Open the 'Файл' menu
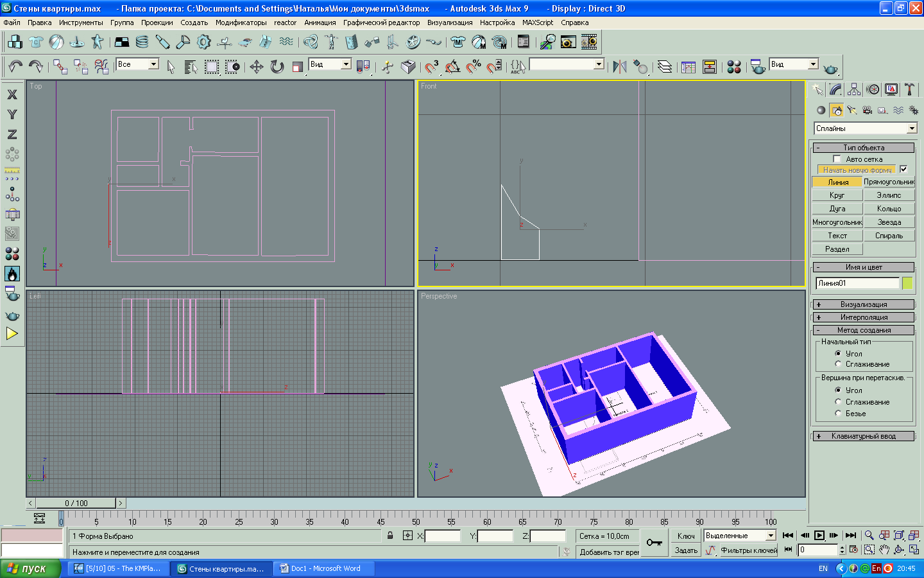The height and width of the screenshot is (578, 924). pos(12,22)
